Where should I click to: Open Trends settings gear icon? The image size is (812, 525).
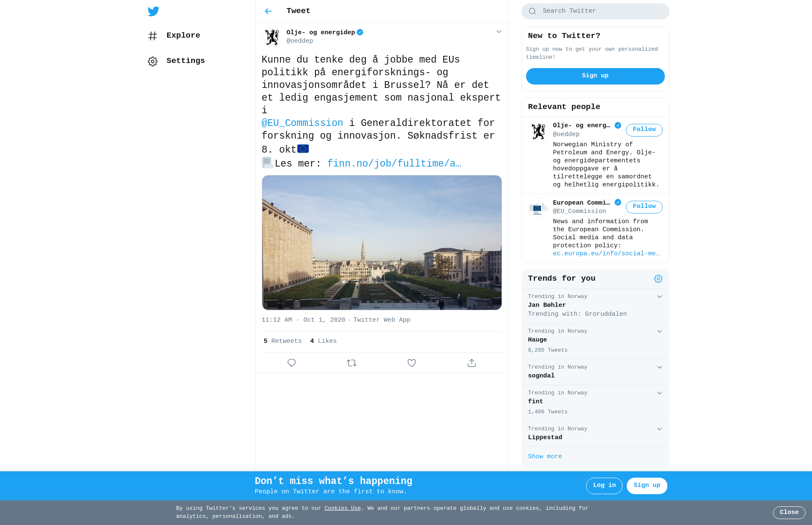coord(658,279)
